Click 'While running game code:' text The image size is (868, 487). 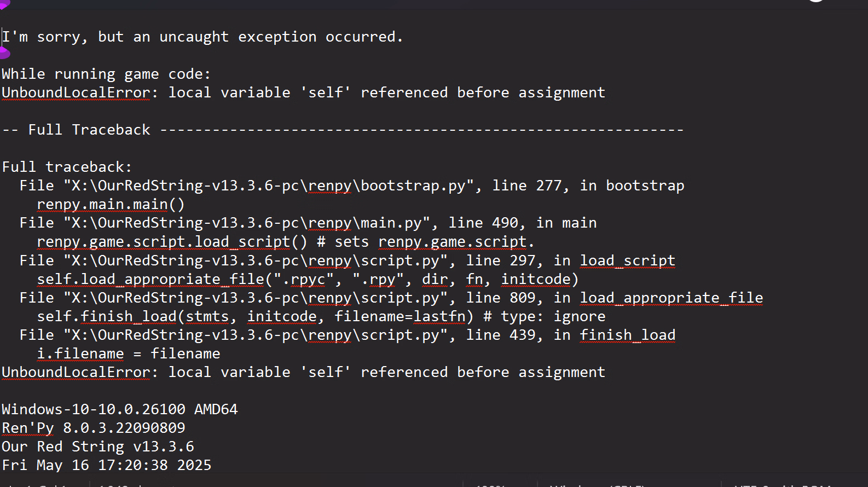click(106, 74)
